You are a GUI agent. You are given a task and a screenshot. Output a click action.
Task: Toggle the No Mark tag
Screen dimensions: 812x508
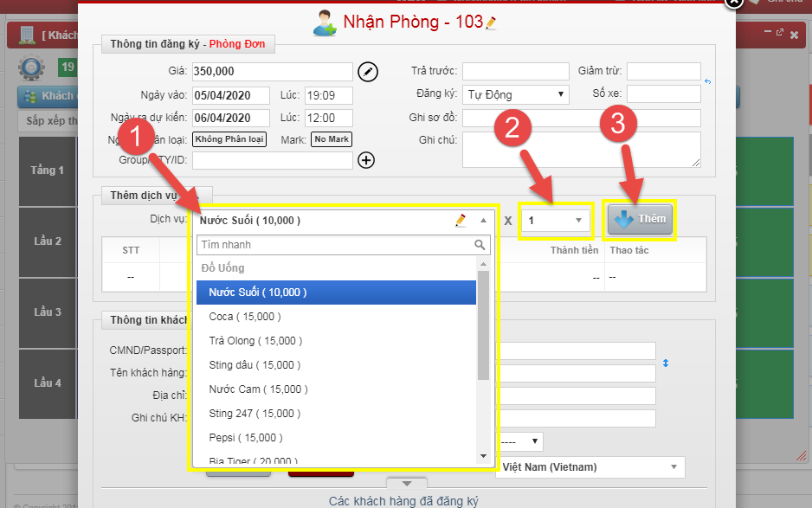(332, 138)
